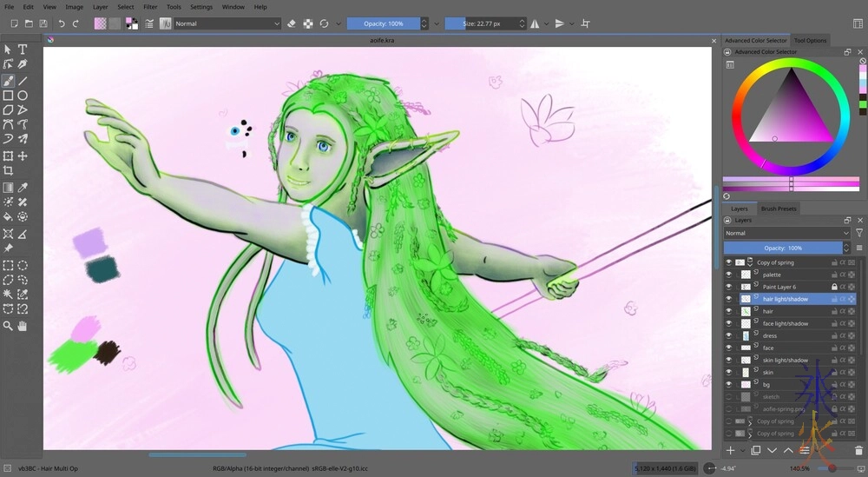Pick the Color Sampler eyedropper tool
868x477 pixels.
[x=23, y=187]
